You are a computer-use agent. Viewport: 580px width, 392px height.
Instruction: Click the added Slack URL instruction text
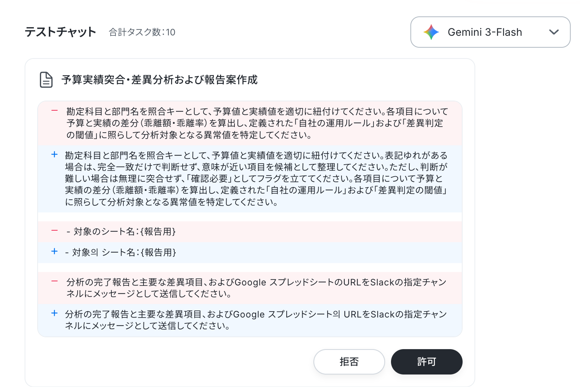pos(256,320)
